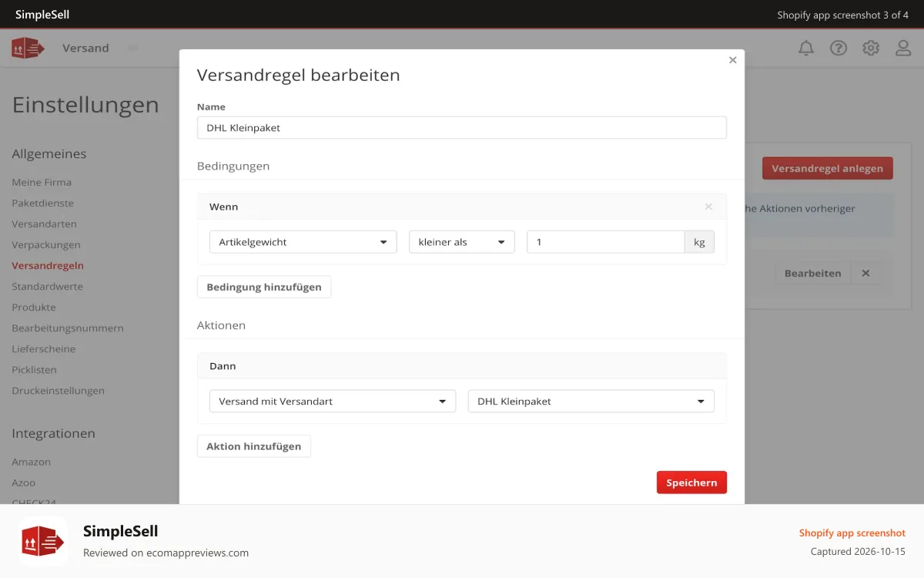Open Versand in the top navigation
This screenshot has width=924, height=578.
pos(85,48)
